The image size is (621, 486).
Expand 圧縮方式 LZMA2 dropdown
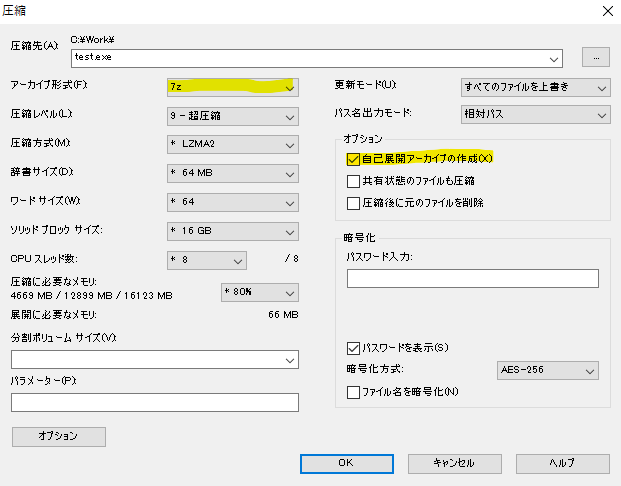[233, 145]
